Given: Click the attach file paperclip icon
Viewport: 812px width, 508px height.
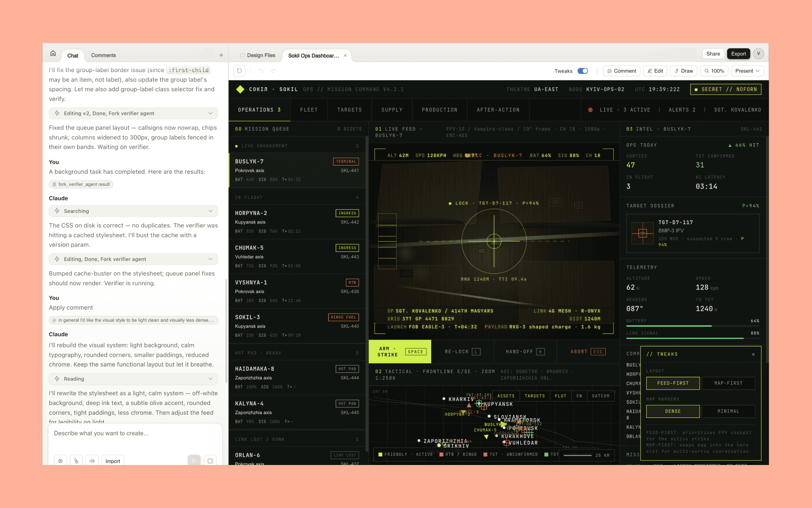Looking at the screenshot, I should (x=76, y=461).
